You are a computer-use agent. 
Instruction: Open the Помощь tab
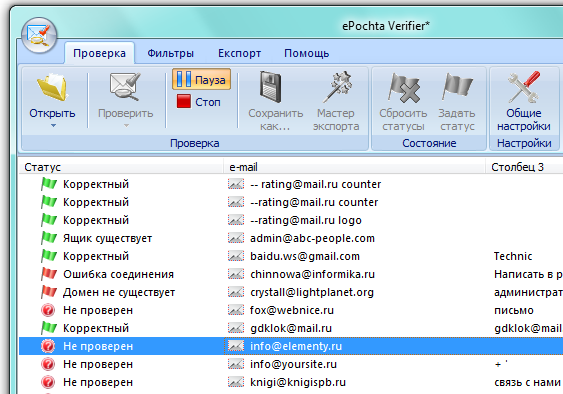pyautogui.click(x=307, y=53)
